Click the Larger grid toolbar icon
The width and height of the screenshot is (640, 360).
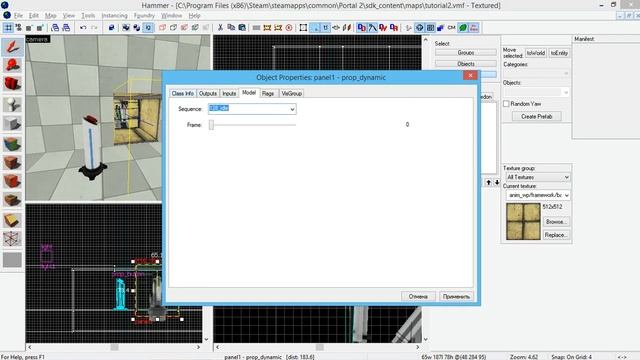pos(40,28)
